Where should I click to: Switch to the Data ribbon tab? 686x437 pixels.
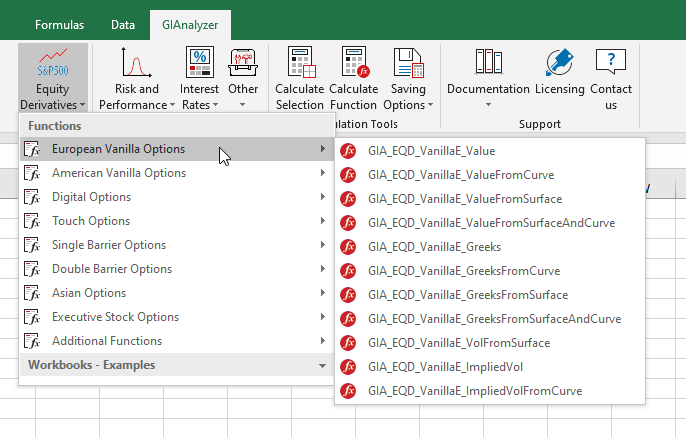[x=123, y=25]
